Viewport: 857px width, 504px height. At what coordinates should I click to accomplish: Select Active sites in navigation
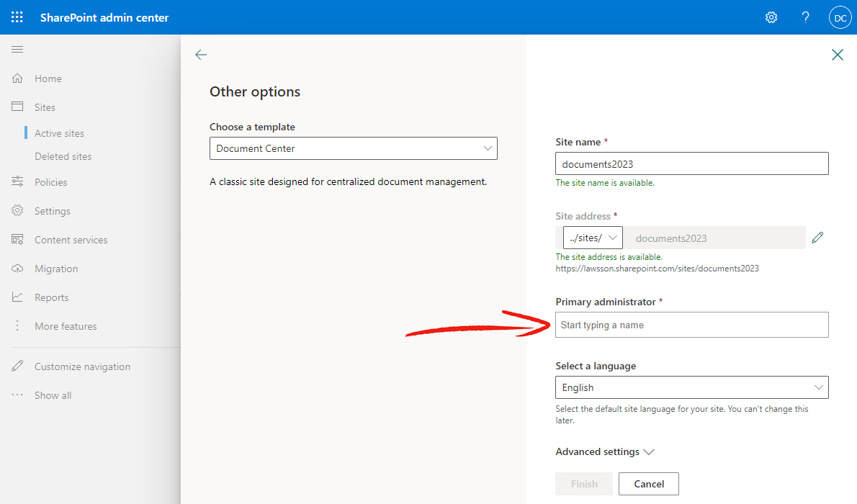(x=60, y=133)
